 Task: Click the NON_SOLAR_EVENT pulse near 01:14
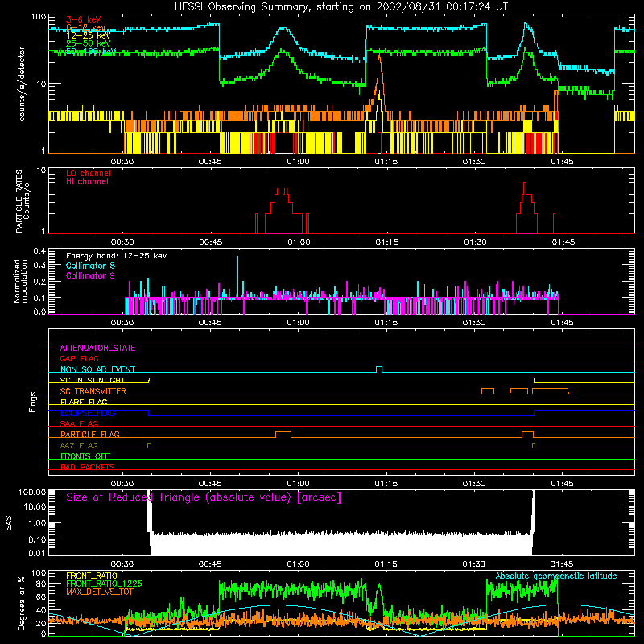click(x=379, y=369)
